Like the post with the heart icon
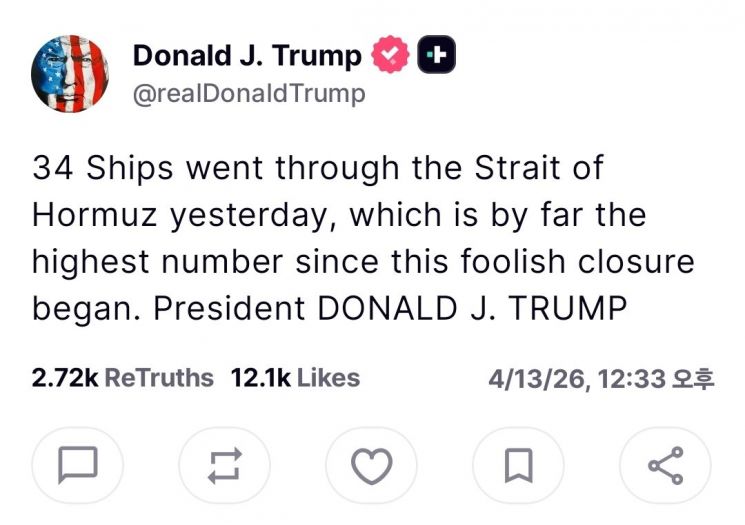Screen dimensions: 745x525 (371, 464)
